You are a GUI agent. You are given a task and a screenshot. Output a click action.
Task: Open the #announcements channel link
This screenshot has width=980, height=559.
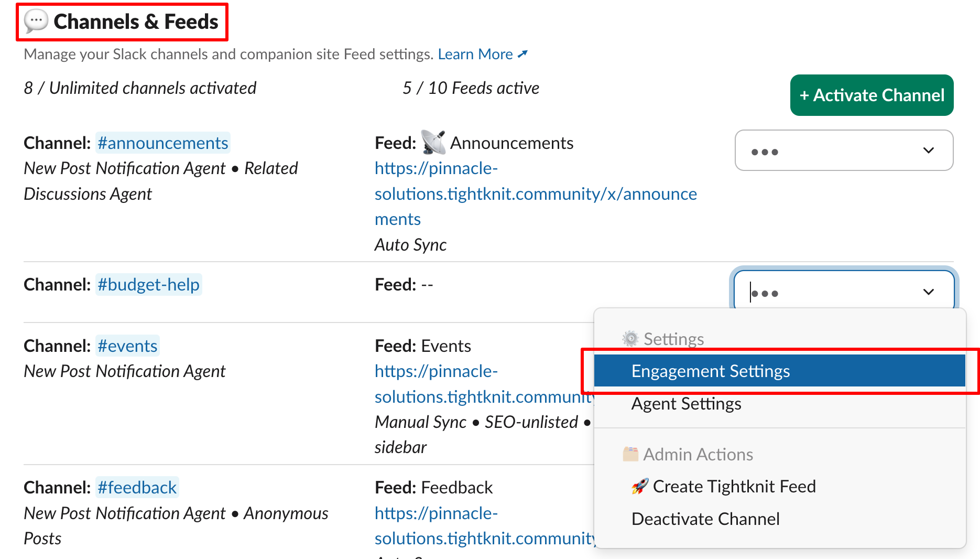[x=162, y=143]
